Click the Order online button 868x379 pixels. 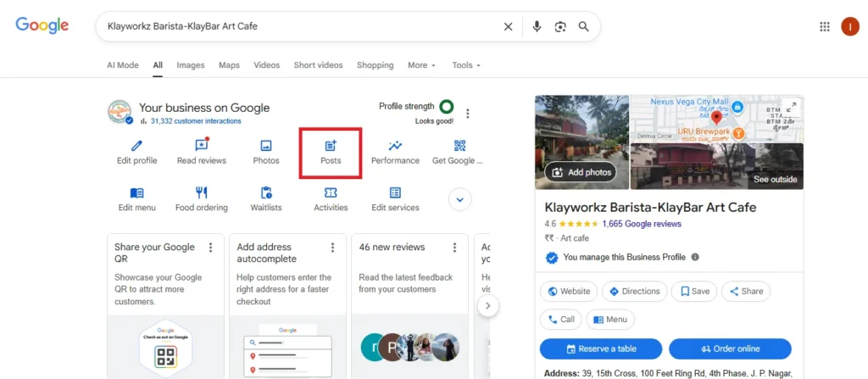[x=730, y=349]
